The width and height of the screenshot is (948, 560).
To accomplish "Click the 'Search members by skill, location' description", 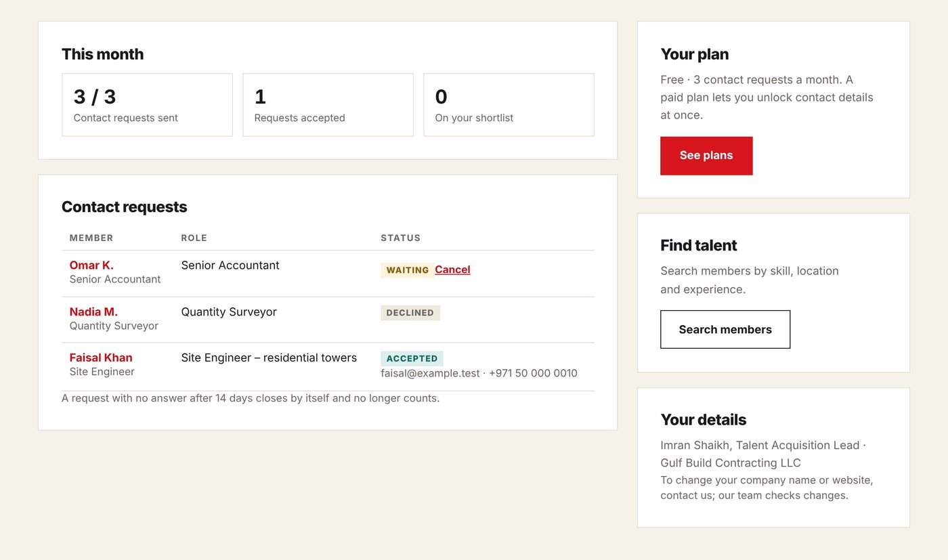I will pos(750,280).
